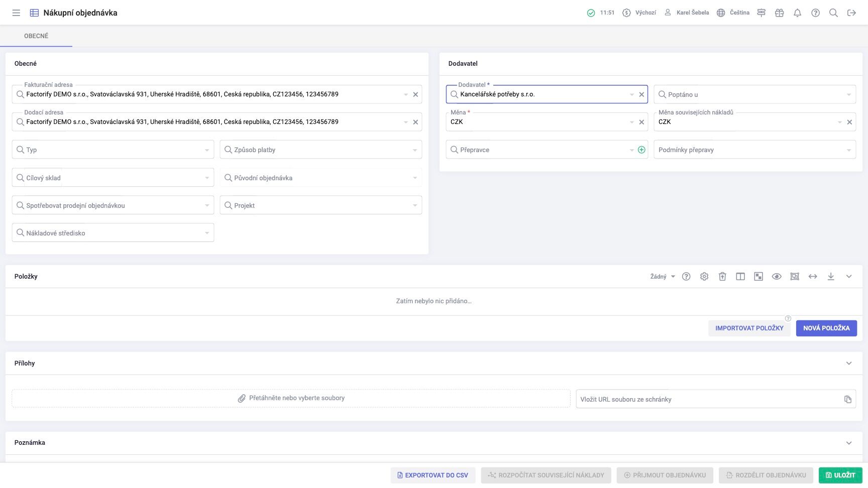Clear the Dodavatel field with X

(641, 94)
